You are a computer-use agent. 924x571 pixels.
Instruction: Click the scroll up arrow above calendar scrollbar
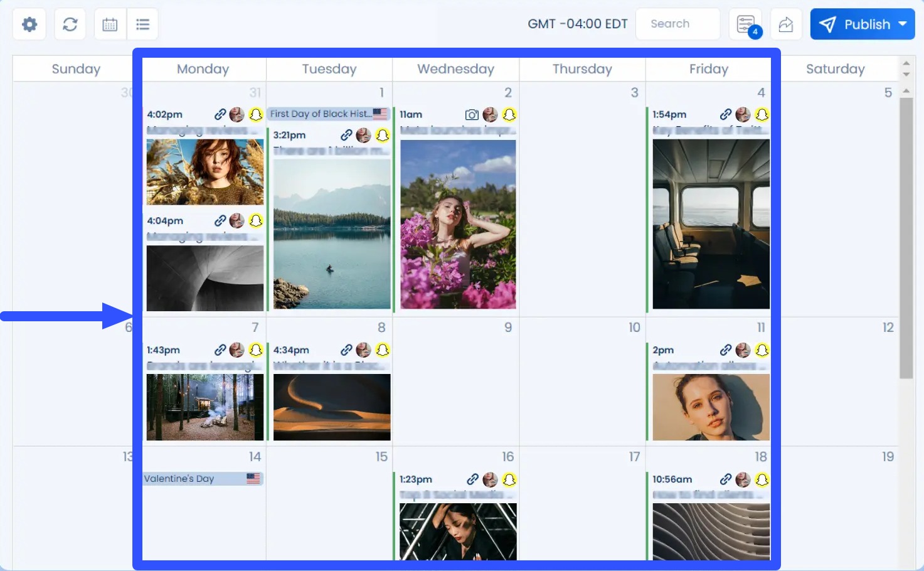906,91
